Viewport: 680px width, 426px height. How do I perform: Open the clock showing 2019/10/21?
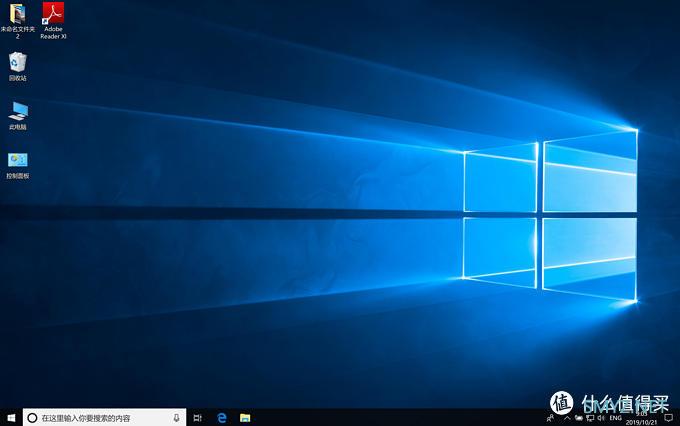(641, 418)
